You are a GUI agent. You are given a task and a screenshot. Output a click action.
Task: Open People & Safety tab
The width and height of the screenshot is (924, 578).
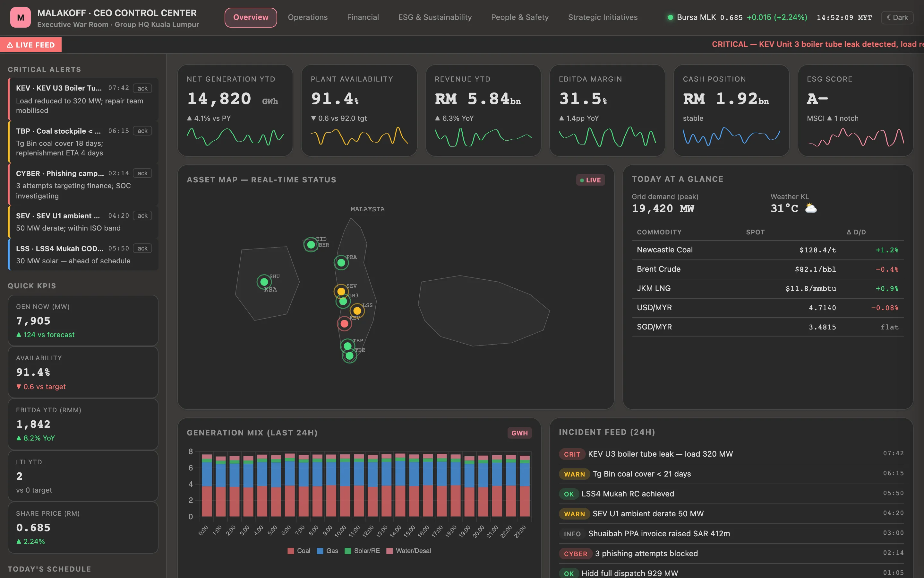(x=520, y=17)
